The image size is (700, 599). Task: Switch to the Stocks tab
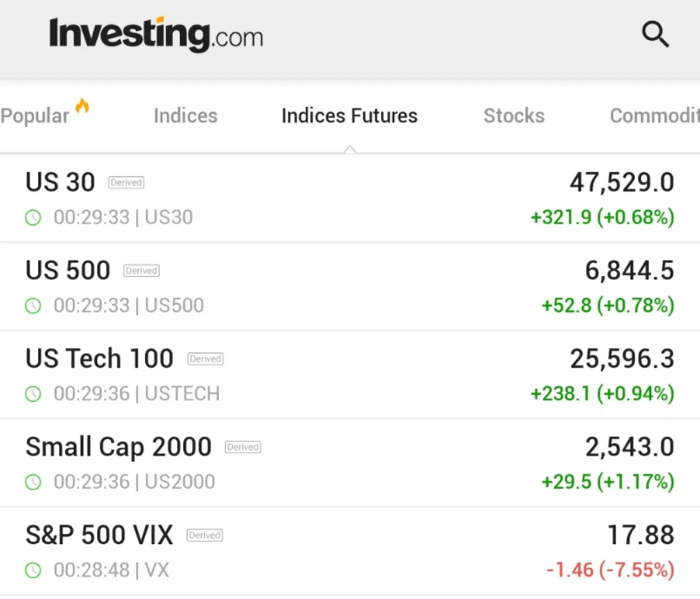[x=514, y=115]
